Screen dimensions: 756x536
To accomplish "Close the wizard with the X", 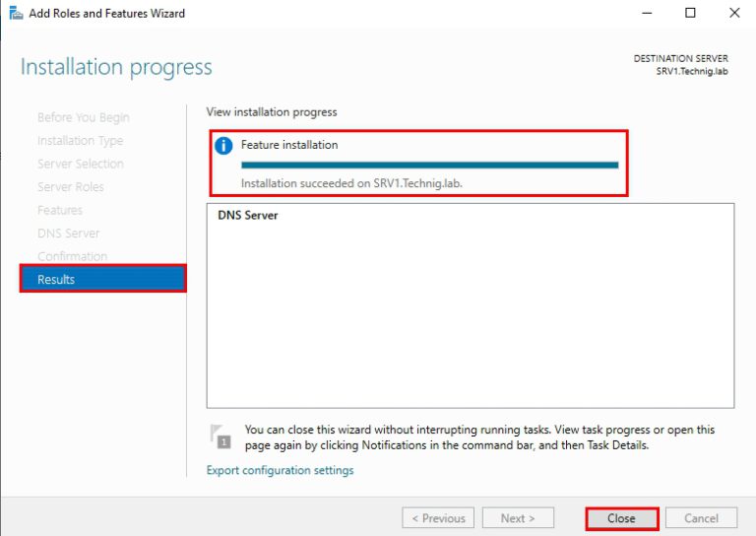I will (734, 13).
